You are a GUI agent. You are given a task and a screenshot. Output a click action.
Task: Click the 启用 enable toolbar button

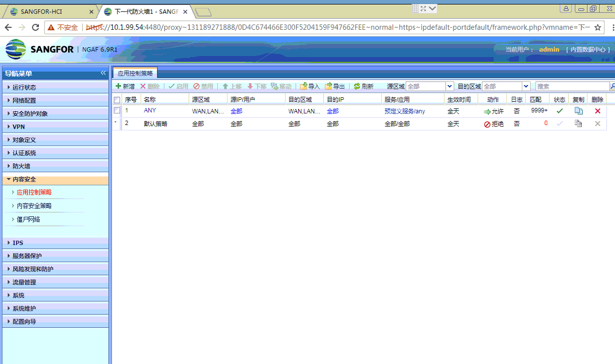pos(179,86)
